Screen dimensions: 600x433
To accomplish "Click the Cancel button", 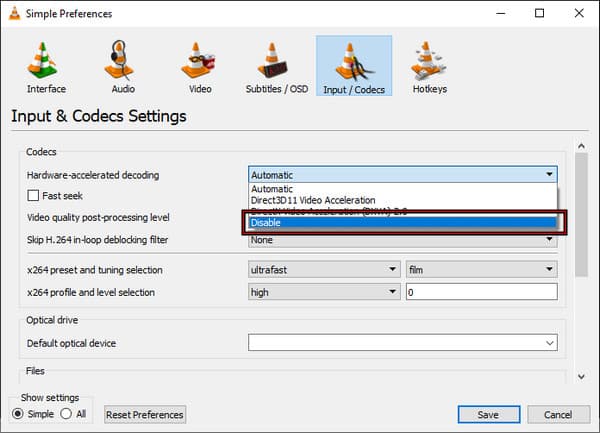I will click(558, 415).
